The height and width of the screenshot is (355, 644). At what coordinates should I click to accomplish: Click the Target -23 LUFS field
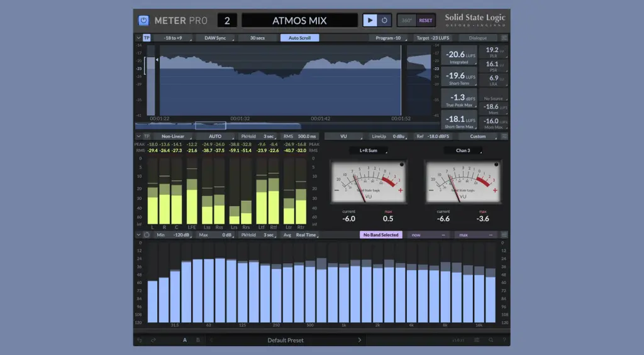click(433, 38)
